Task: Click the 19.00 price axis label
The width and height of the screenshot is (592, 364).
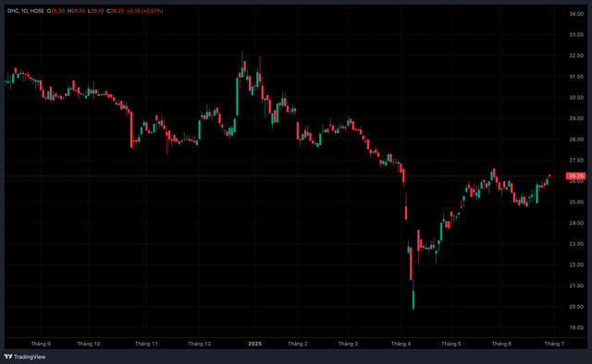Action: (576, 327)
